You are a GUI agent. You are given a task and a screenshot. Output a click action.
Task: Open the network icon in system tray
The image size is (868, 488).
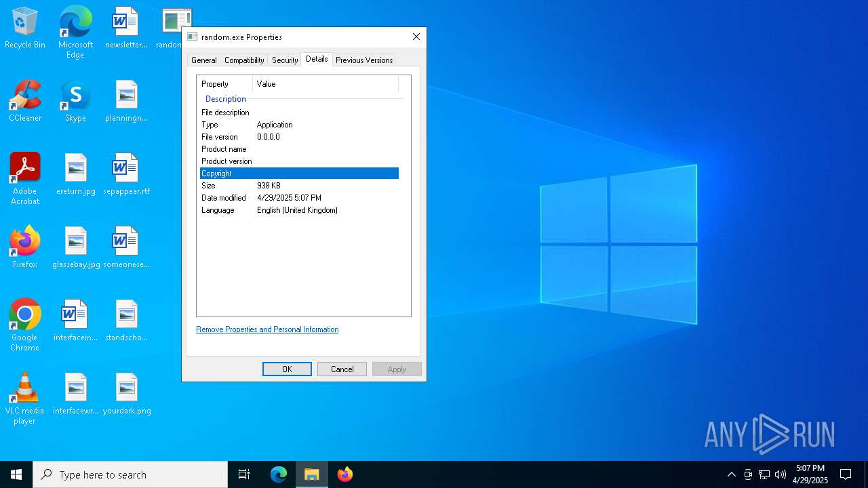[x=764, y=474]
